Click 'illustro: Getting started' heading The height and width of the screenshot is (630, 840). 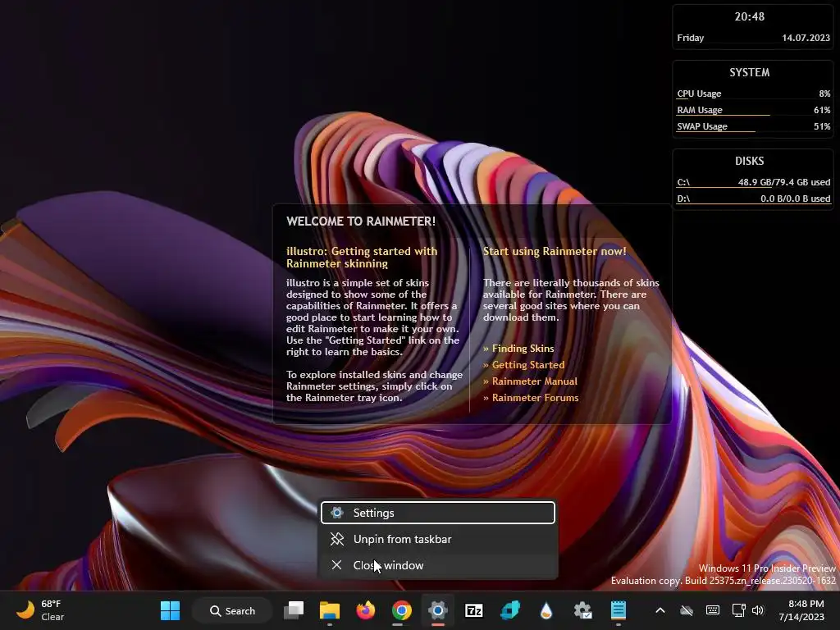coord(362,257)
